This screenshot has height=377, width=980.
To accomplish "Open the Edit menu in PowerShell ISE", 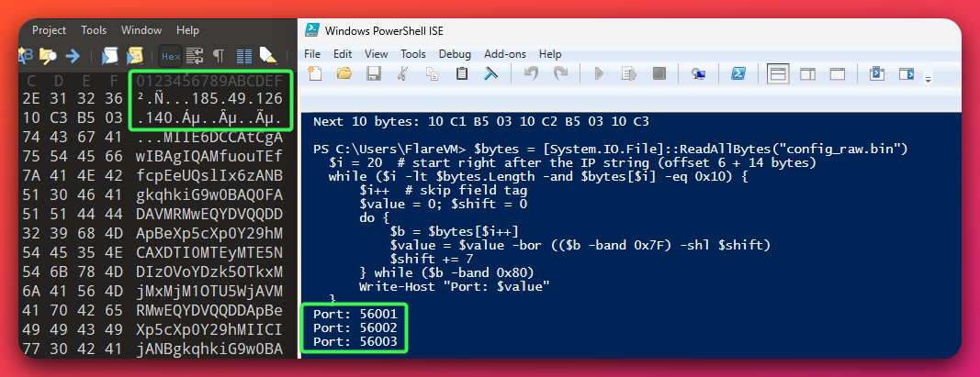I will (343, 54).
